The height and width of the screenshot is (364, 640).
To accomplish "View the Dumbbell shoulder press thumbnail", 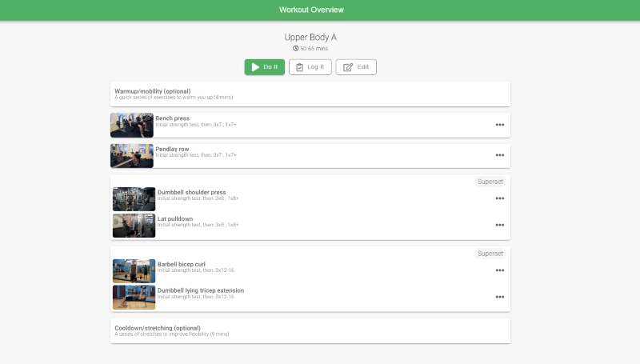I will pyautogui.click(x=134, y=198).
